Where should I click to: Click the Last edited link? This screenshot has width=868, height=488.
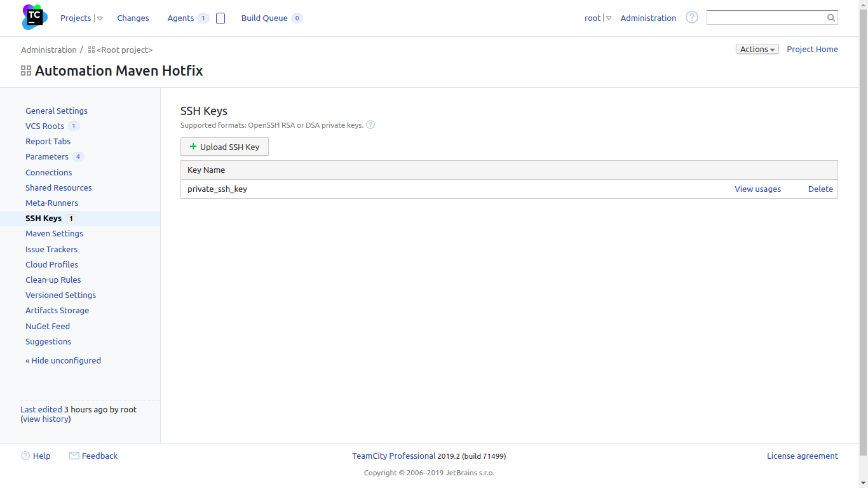[41, 409]
